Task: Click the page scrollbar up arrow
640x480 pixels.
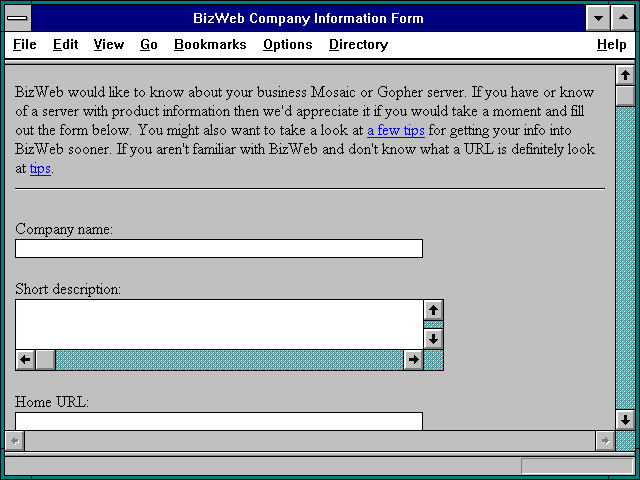Action: 625,76
